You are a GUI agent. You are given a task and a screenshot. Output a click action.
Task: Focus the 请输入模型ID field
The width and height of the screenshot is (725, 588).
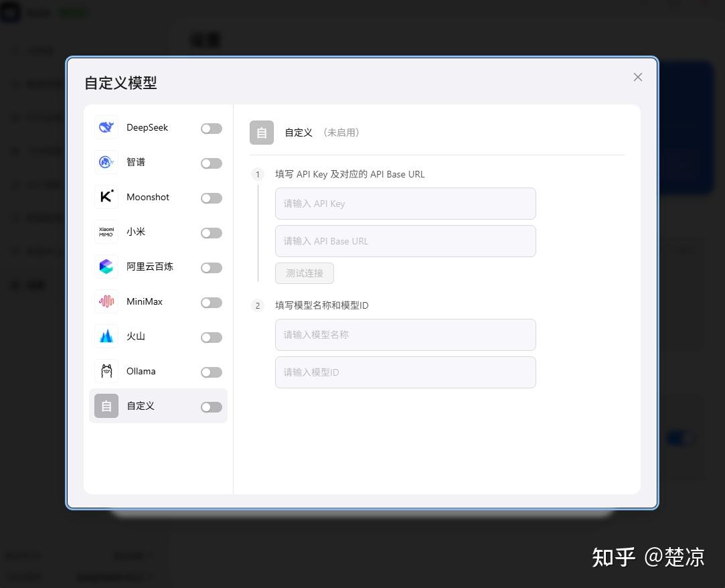(406, 372)
